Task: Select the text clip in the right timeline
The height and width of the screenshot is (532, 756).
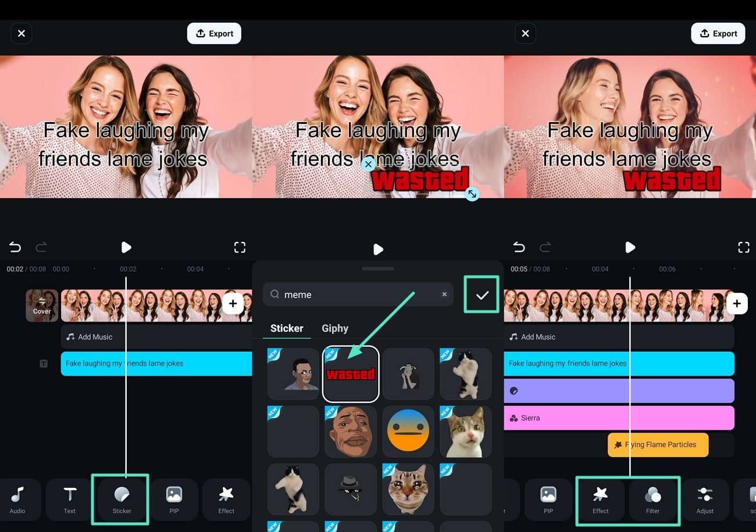Action: click(x=619, y=363)
